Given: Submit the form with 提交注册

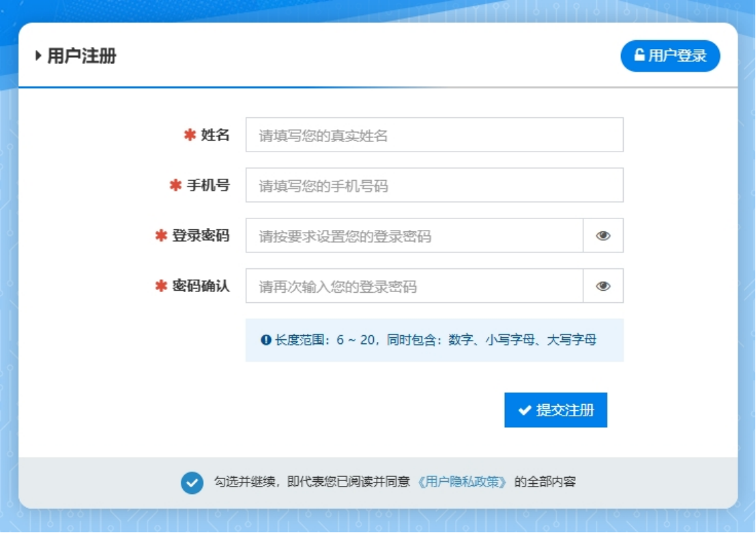Looking at the screenshot, I should pos(555,410).
